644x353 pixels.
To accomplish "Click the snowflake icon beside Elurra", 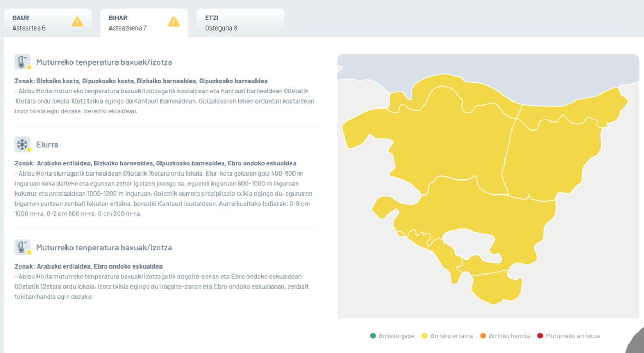I will pyautogui.click(x=23, y=145).
